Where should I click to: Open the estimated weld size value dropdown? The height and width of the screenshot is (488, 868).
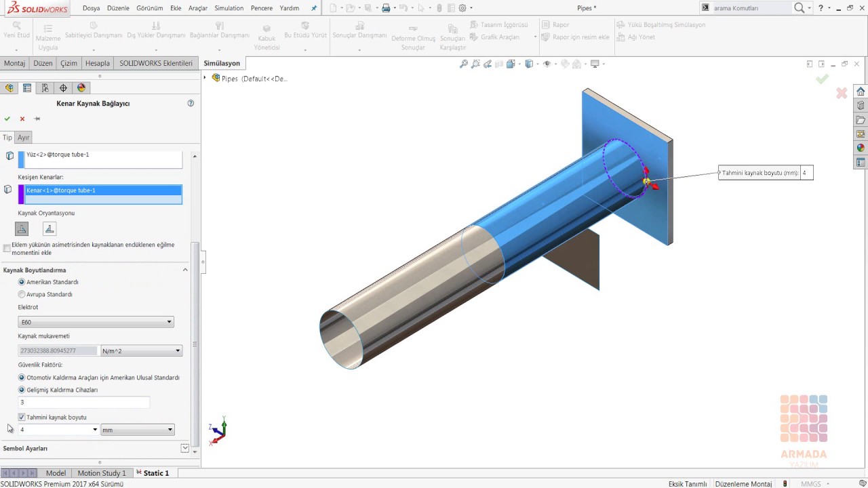[95, 430]
